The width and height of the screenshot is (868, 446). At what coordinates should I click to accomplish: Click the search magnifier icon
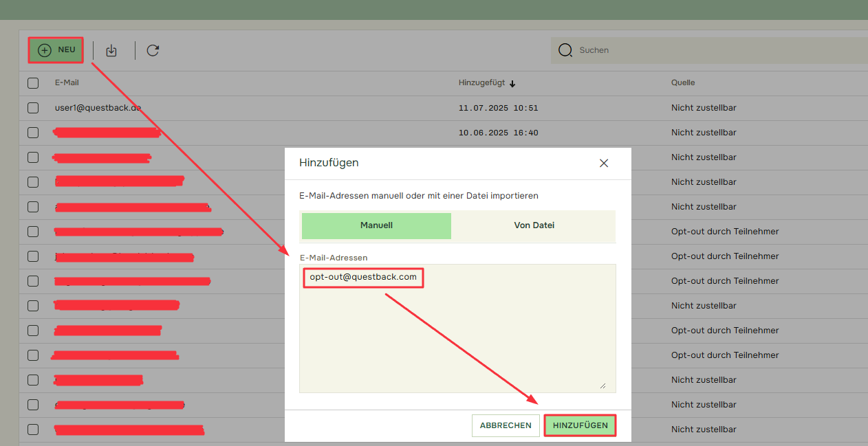[565, 50]
